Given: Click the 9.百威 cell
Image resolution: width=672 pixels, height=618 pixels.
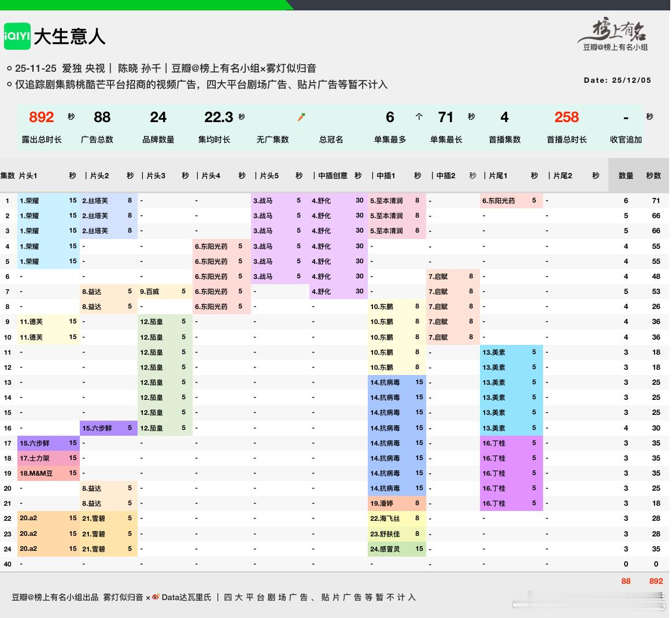Looking at the screenshot, I should (149, 291).
